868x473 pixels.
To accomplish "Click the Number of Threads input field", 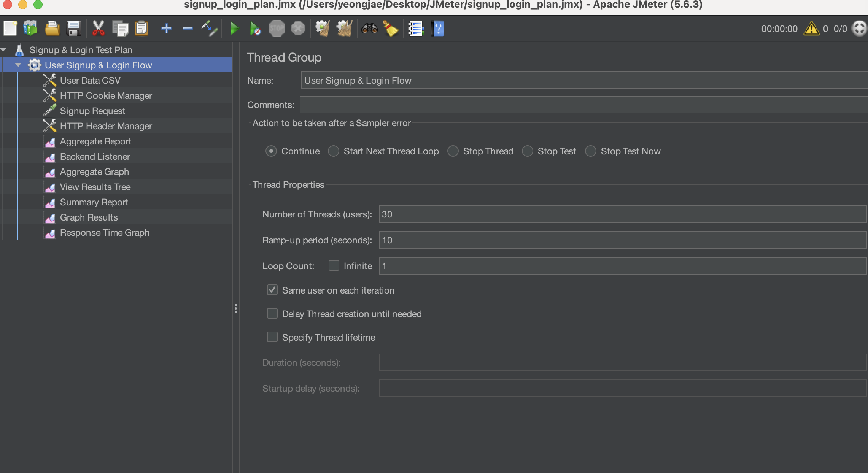I will tap(622, 214).
